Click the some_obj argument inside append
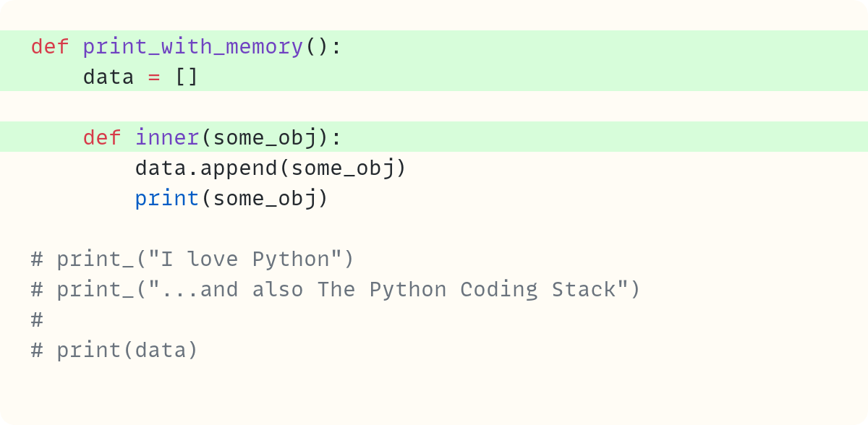This screenshot has width=868, height=425. tap(342, 168)
